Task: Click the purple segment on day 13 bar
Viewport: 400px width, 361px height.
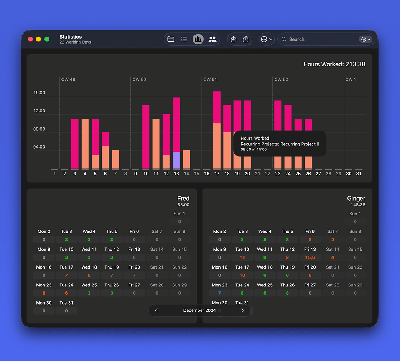Action: (176, 160)
